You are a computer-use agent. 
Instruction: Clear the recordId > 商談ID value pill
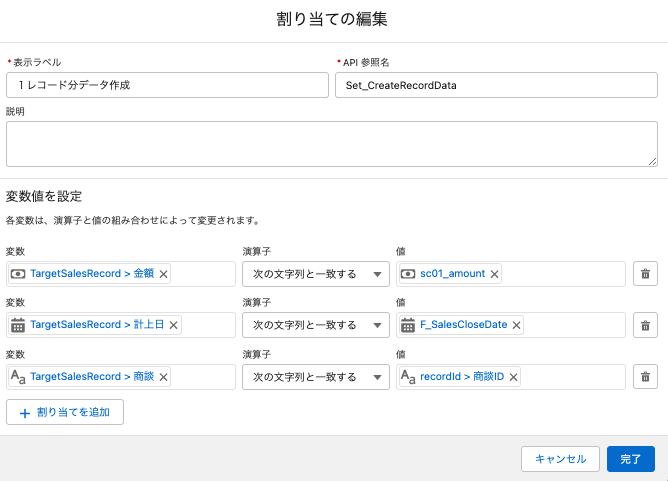tap(513, 377)
